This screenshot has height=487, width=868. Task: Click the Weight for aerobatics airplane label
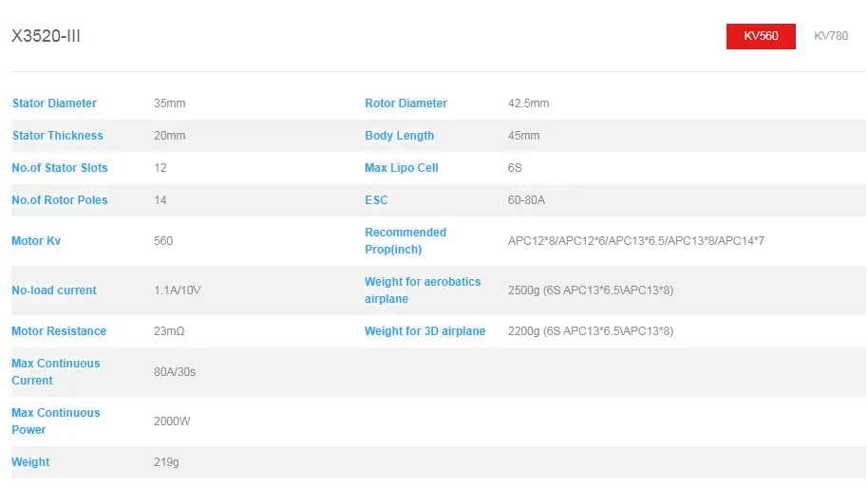coord(423,290)
